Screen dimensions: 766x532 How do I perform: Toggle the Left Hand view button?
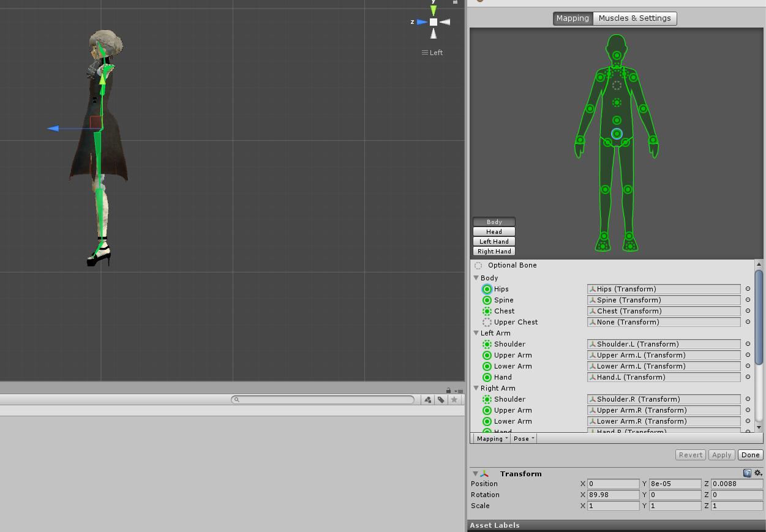click(494, 241)
